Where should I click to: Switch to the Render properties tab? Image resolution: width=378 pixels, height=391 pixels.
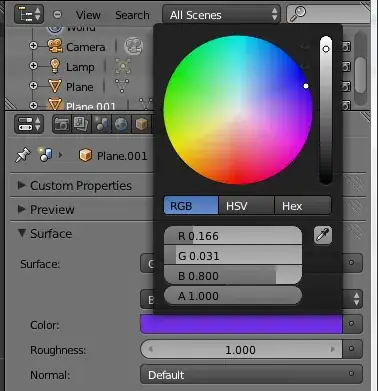62,124
